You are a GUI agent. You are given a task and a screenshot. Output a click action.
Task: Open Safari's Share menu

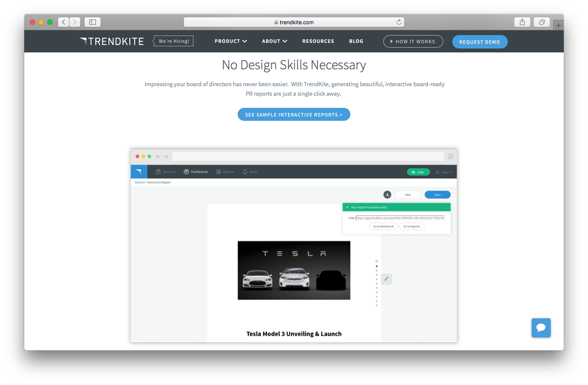(522, 22)
